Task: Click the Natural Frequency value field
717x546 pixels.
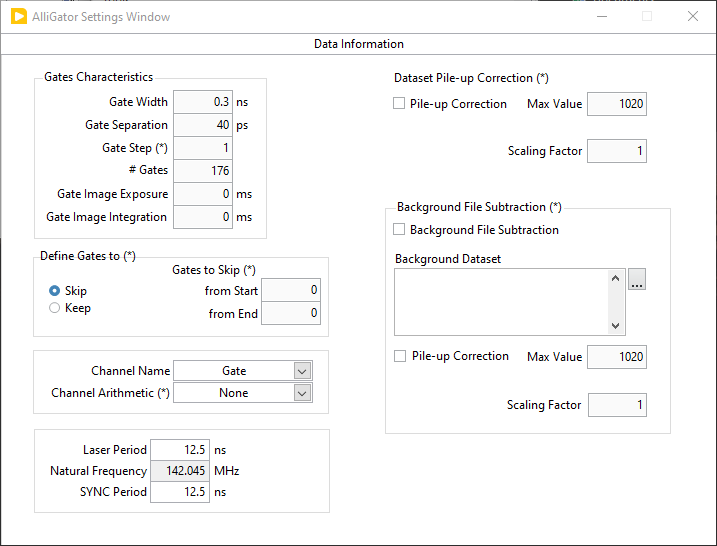Action: point(180,471)
